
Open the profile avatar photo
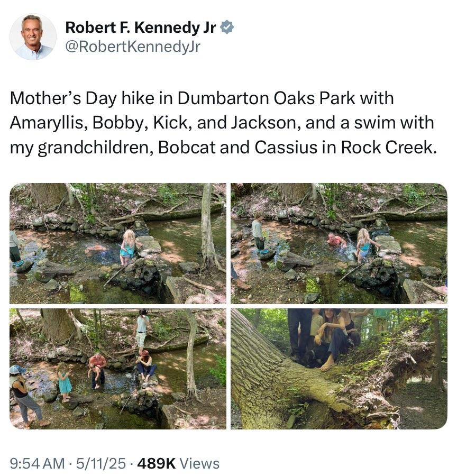point(33,36)
